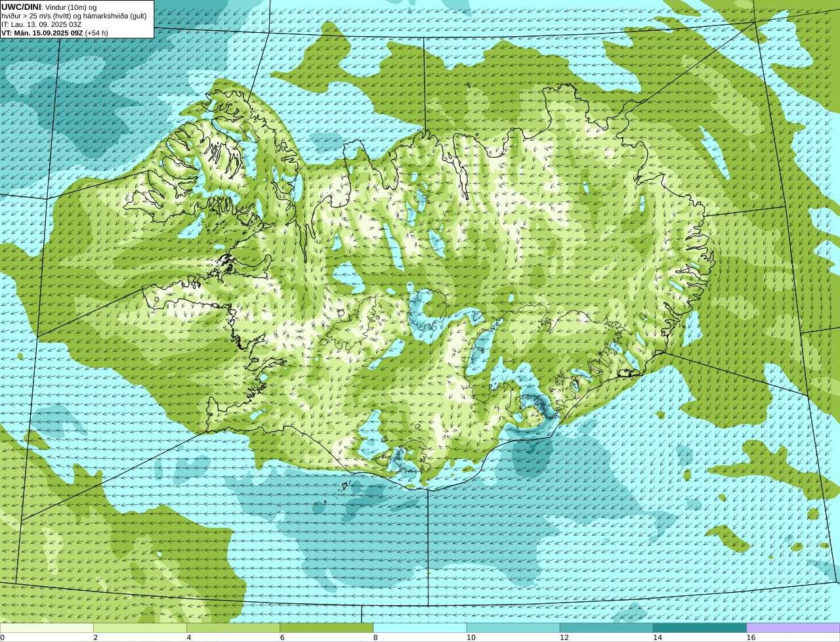Click the pale yellow 0–2 m/s legend swatch
Image resolution: width=840 pixels, height=642 pixels.
click(47, 628)
